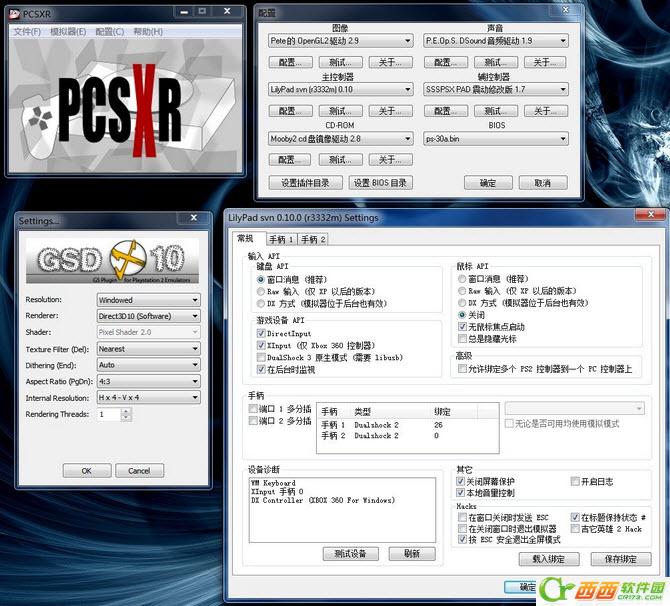The height and width of the screenshot is (606, 670).
Task: Click the PCSXR title bar app icon
Action: [15, 14]
